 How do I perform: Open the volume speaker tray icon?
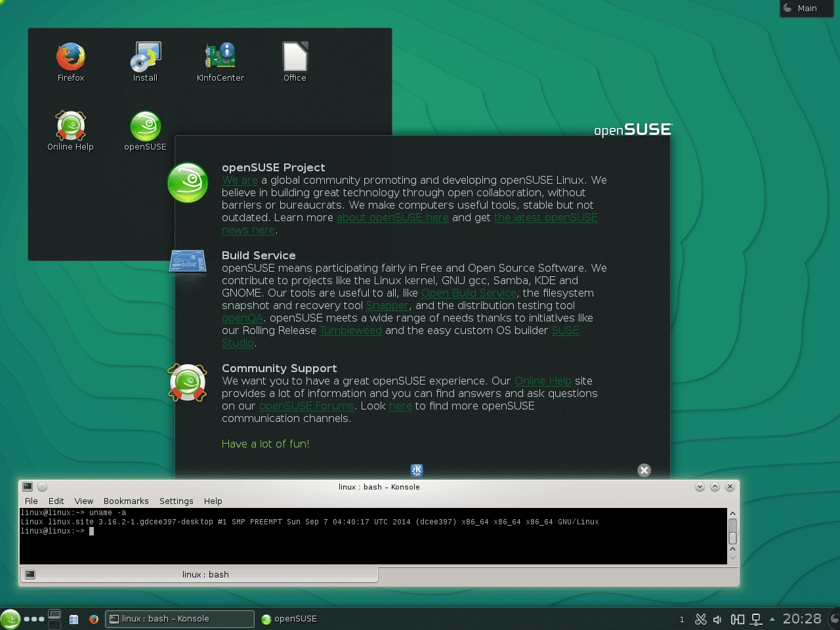coord(718,619)
